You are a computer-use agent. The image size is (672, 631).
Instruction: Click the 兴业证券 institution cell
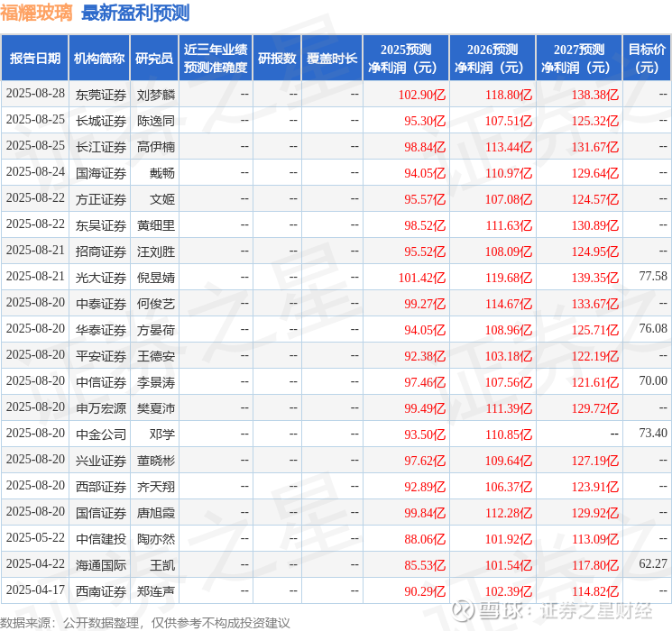(101, 461)
